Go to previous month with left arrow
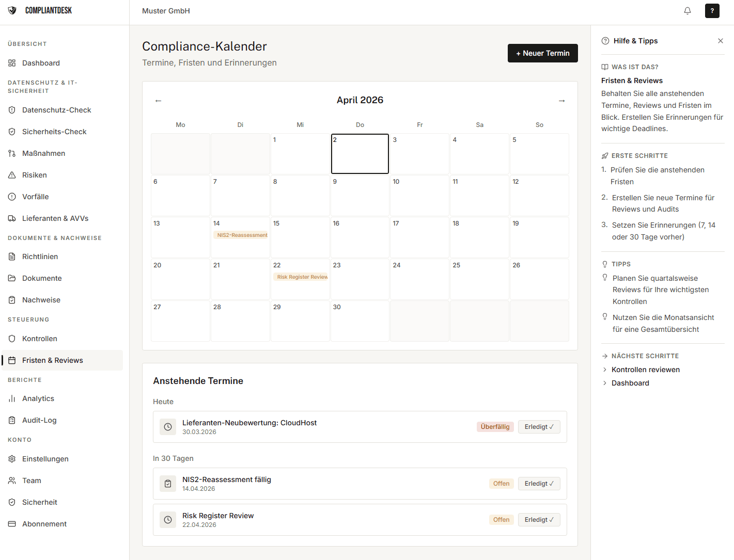This screenshot has height=560, width=734. pyautogui.click(x=159, y=101)
